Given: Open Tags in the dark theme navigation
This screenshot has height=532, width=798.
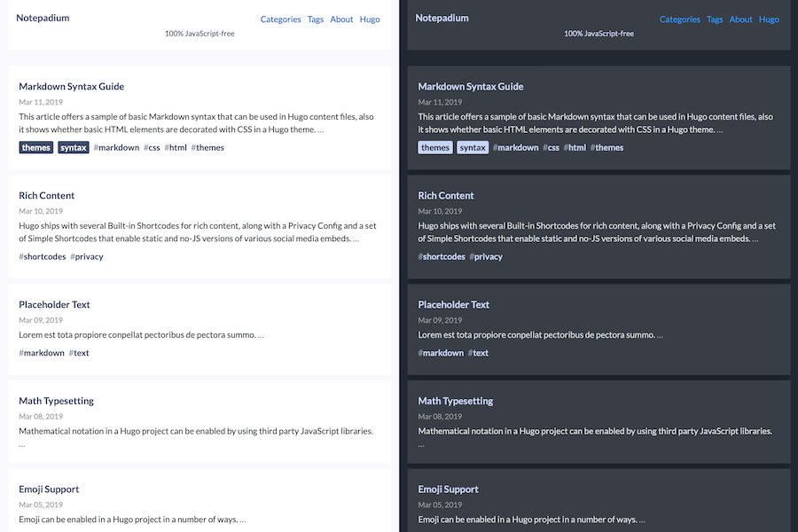Looking at the screenshot, I should (x=715, y=20).
